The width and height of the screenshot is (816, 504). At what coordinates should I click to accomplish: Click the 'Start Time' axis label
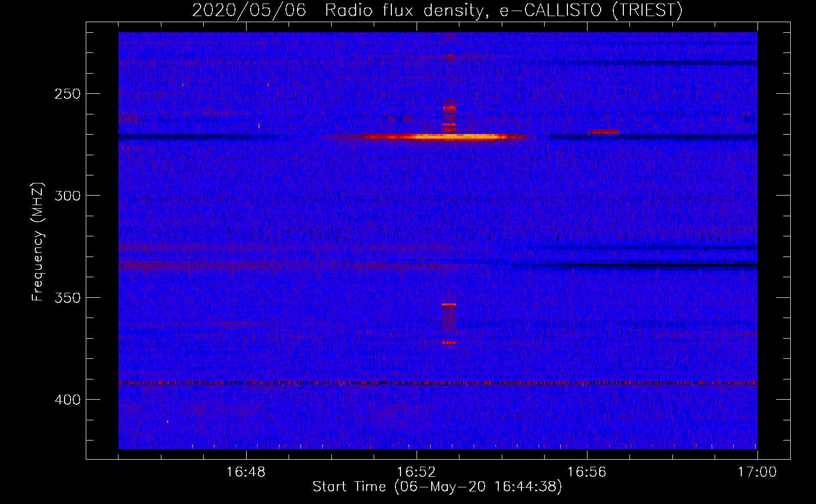coord(437,487)
